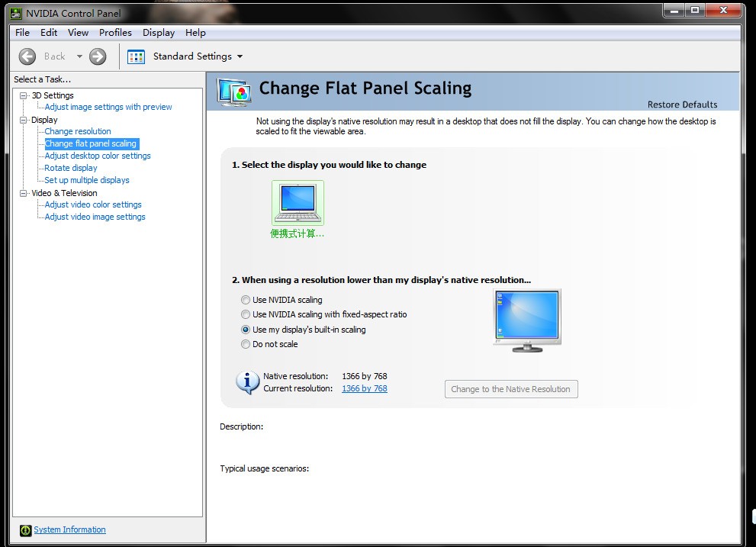The width and height of the screenshot is (756, 547).
Task: Click the 3D Settings category label
Action: (x=53, y=95)
